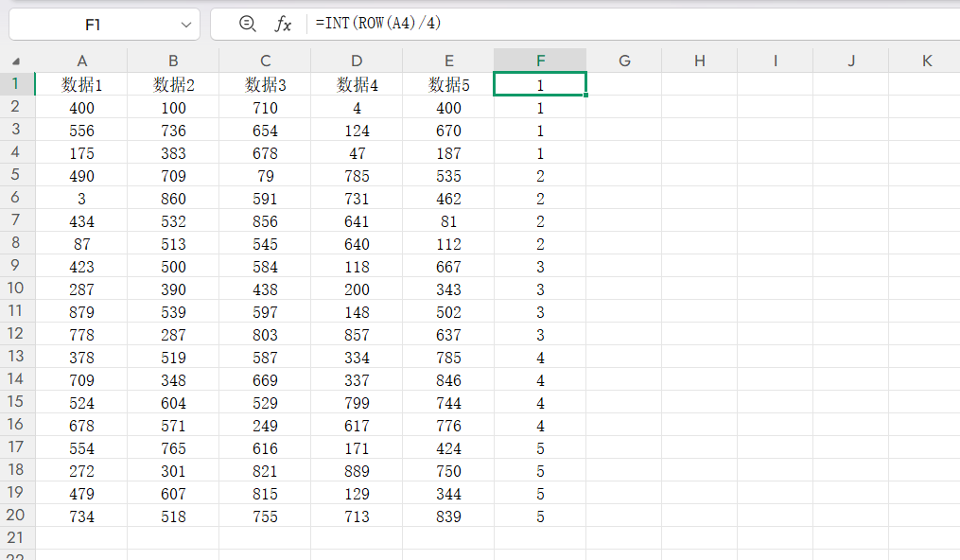
Task: Click the fx insert function icon
Action: pyautogui.click(x=283, y=24)
